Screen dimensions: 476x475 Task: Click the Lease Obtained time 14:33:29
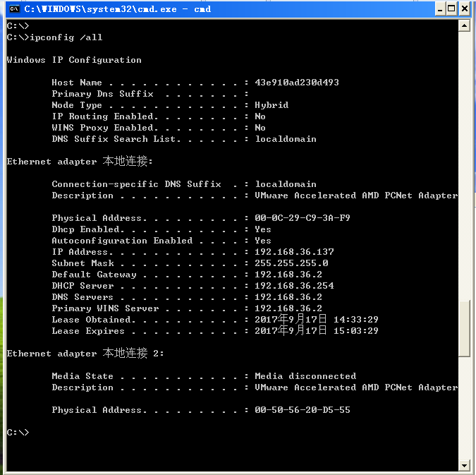(x=356, y=320)
